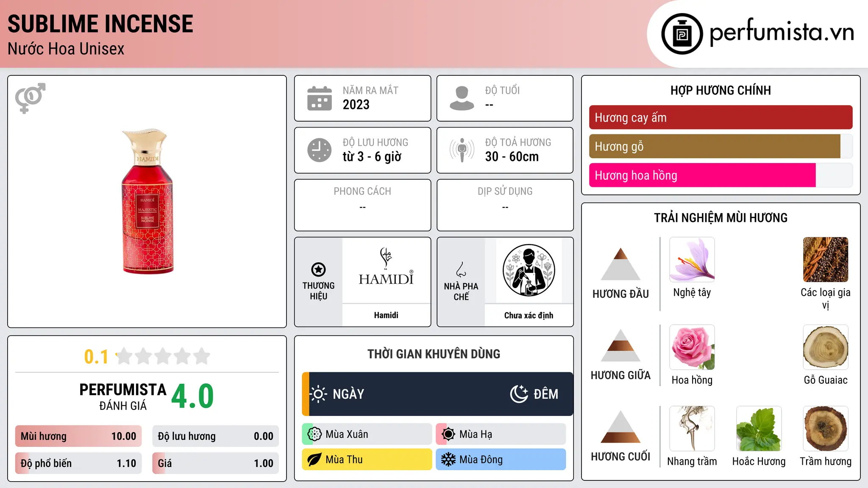Click the Mùi hương 10.00 score bar
Image resolution: width=868 pixels, height=488 pixels.
(78, 436)
